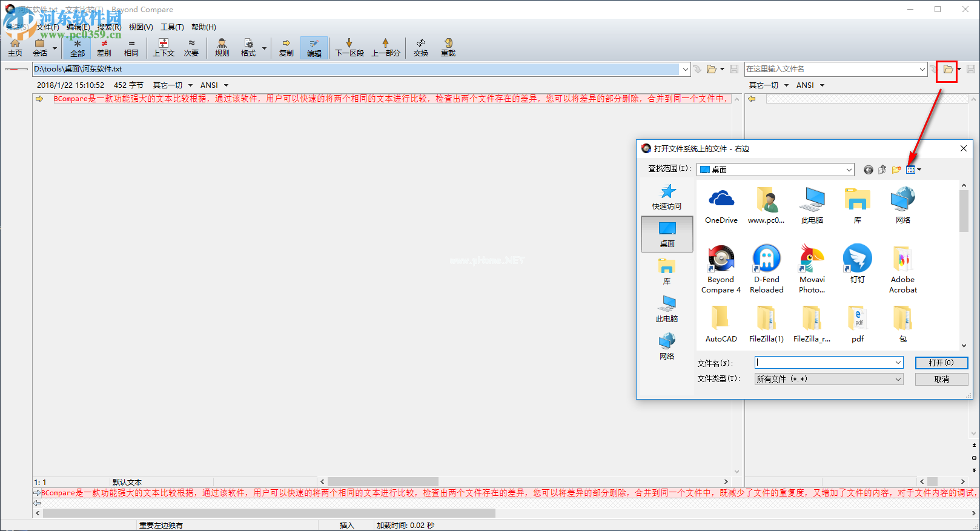
Task: Go to the 主页 home toolbar icon
Action: coord(15,48)
